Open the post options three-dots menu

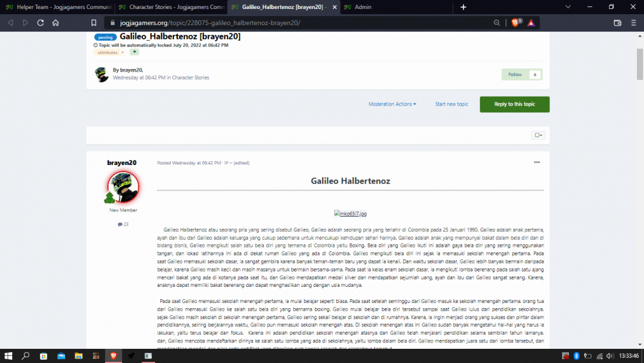(x=537, y=162)
